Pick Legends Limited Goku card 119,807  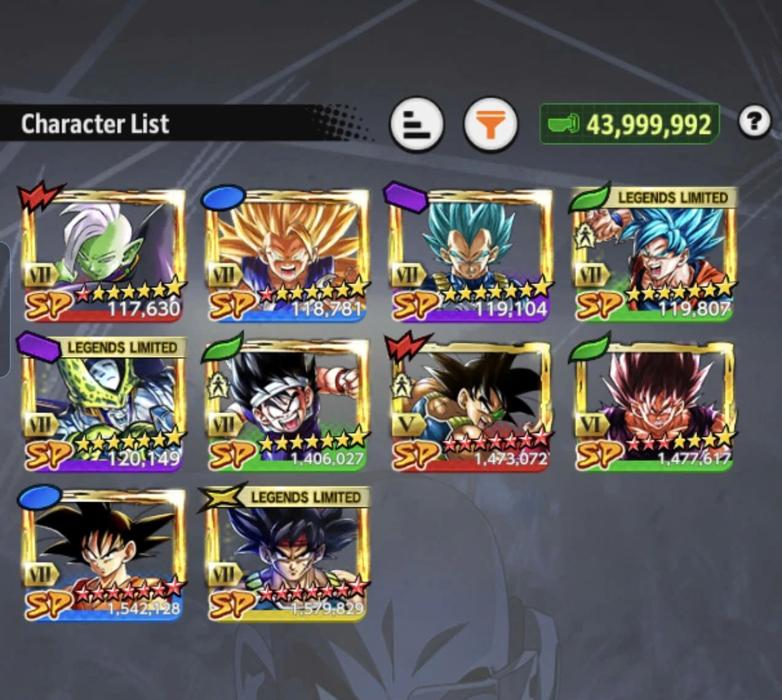point(654,255)
